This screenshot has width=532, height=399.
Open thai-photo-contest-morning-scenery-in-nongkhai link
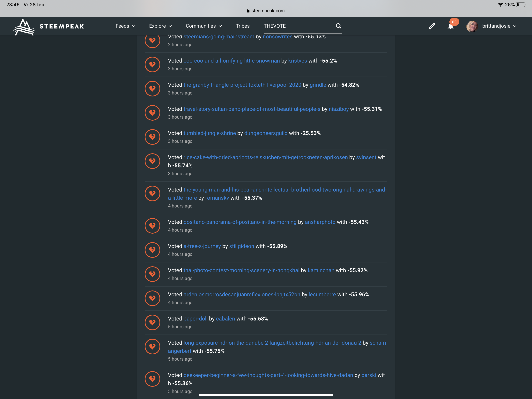coord(241,270)
